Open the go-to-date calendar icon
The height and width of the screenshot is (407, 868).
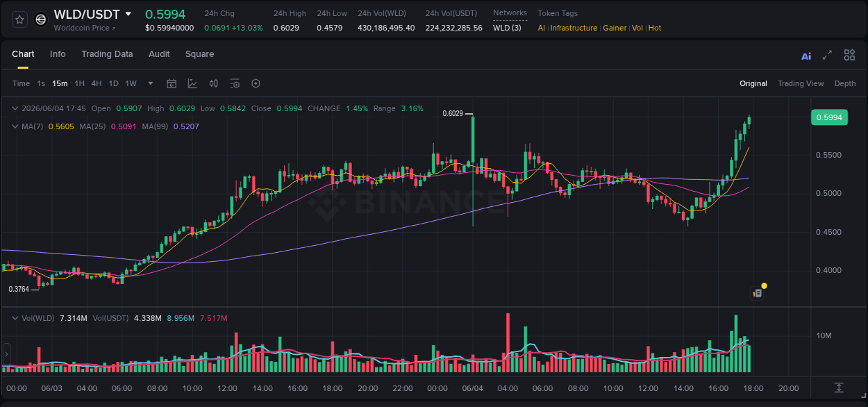(172, 83)
